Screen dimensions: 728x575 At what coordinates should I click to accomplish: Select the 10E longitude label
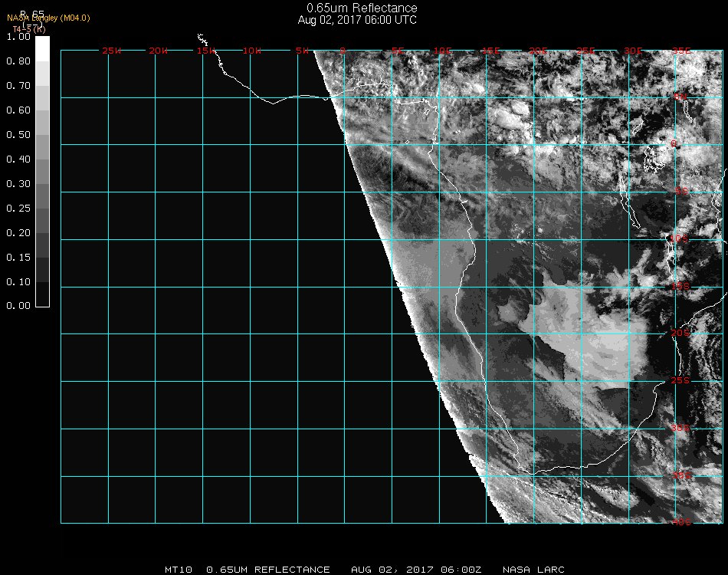pyautogui.click(x=443, y=51)
